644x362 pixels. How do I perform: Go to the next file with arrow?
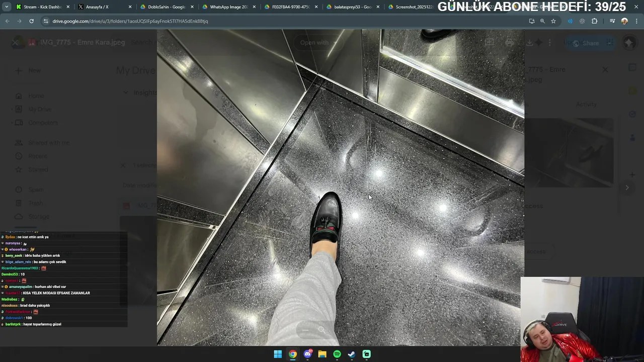coord(627,188)
